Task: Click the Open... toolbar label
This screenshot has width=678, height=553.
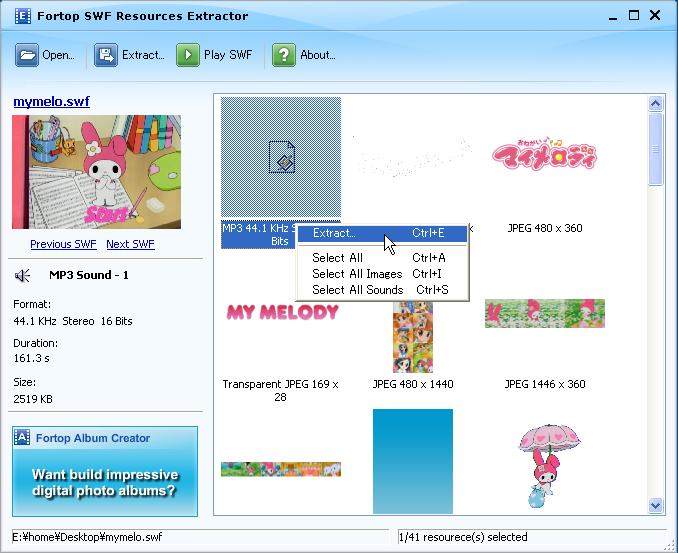Action: [58, 55]
